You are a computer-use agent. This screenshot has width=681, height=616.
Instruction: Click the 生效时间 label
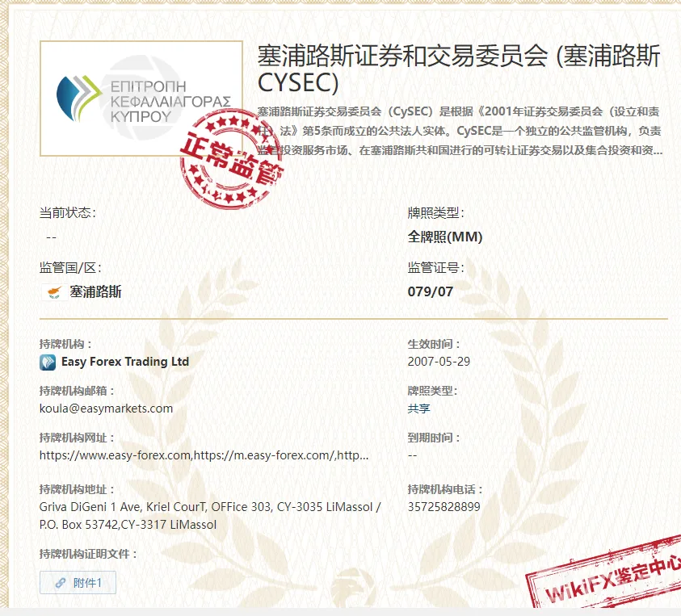pyautogui.click(x=434, y=344)
